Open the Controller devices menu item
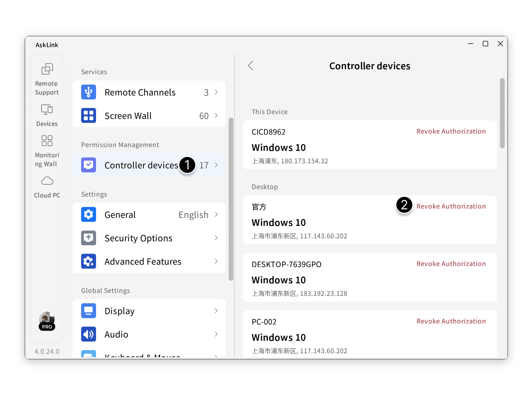The width and height of the screenshot is (532, 399). click(x=141, y=165)
